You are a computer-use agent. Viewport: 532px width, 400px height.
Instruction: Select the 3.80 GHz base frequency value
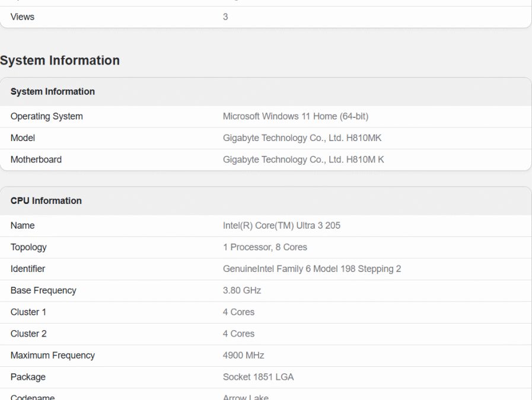point(241,290)
